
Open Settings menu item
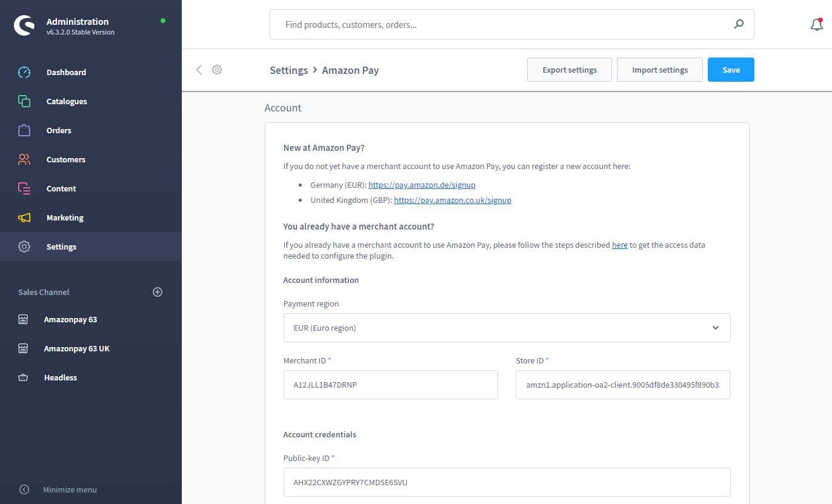91,247
